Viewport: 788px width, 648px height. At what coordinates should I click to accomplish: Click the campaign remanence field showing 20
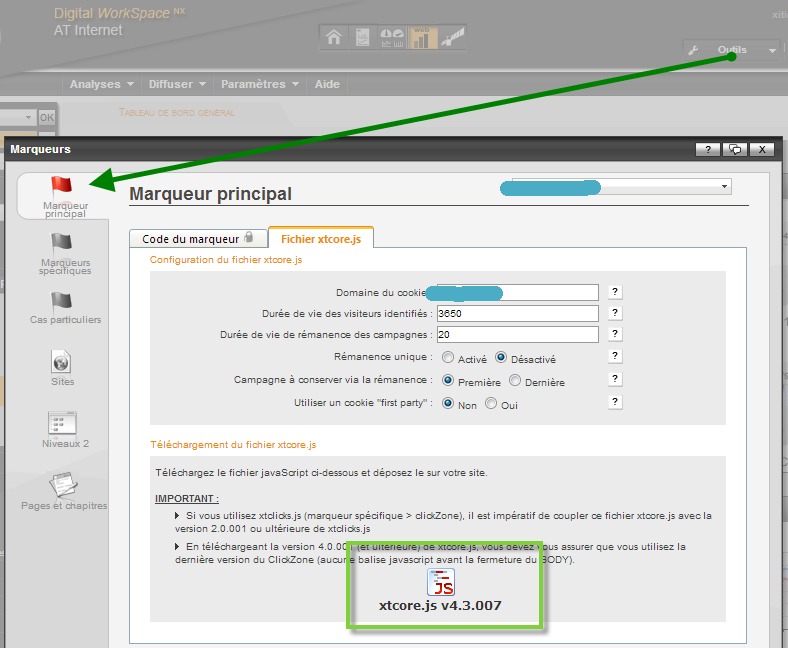click(x=518, y=334)
